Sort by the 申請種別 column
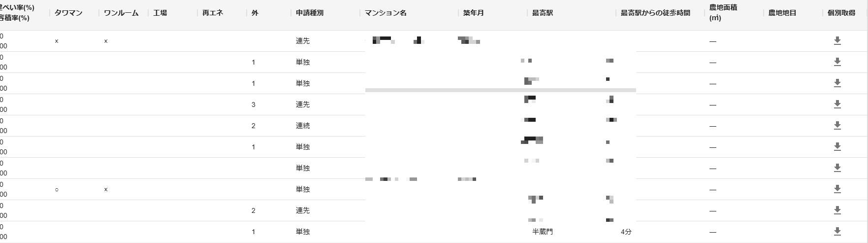Screen dimensions: 868x243 tap(307, 13)
